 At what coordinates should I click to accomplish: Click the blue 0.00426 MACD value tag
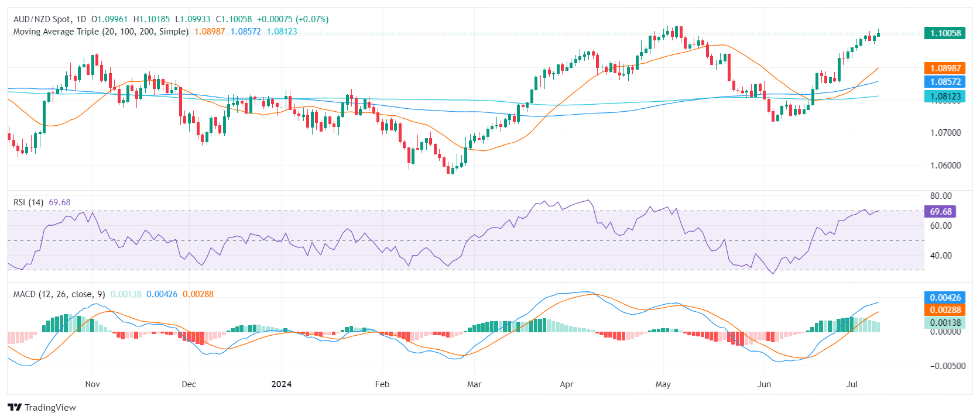point(945,298)
